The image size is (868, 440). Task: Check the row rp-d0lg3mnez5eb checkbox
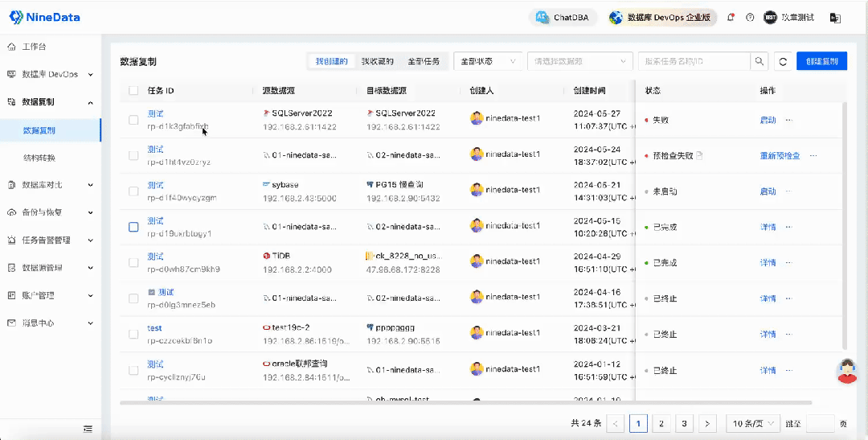pyautogui.click(x=133, y=298)
